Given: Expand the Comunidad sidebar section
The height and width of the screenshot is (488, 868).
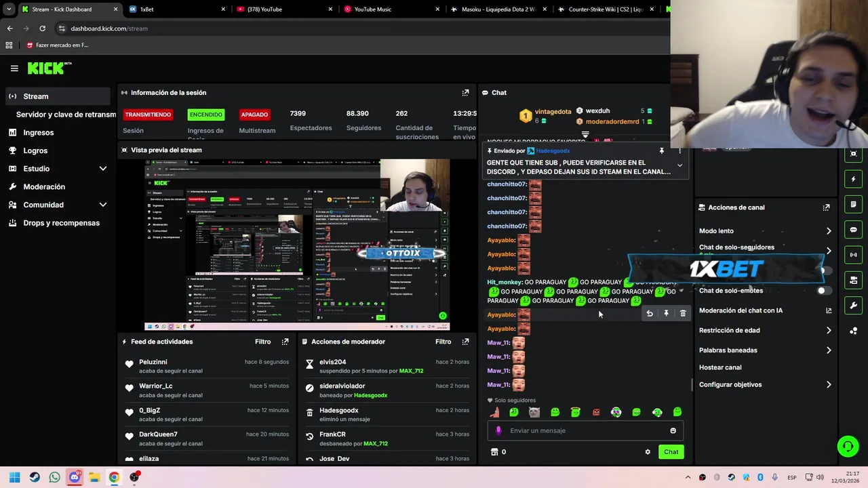Looking at the screenshot, I should point(103,205).
